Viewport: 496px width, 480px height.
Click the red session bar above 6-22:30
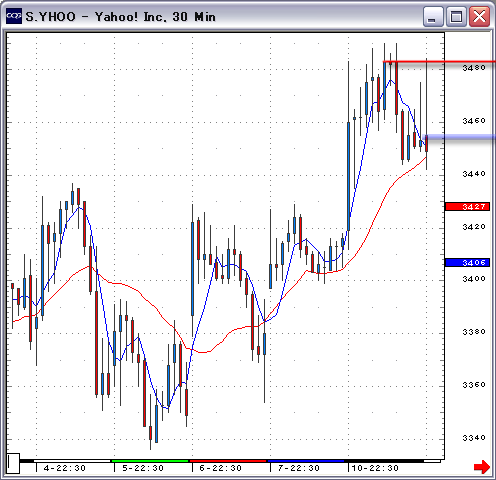[228, 461]
